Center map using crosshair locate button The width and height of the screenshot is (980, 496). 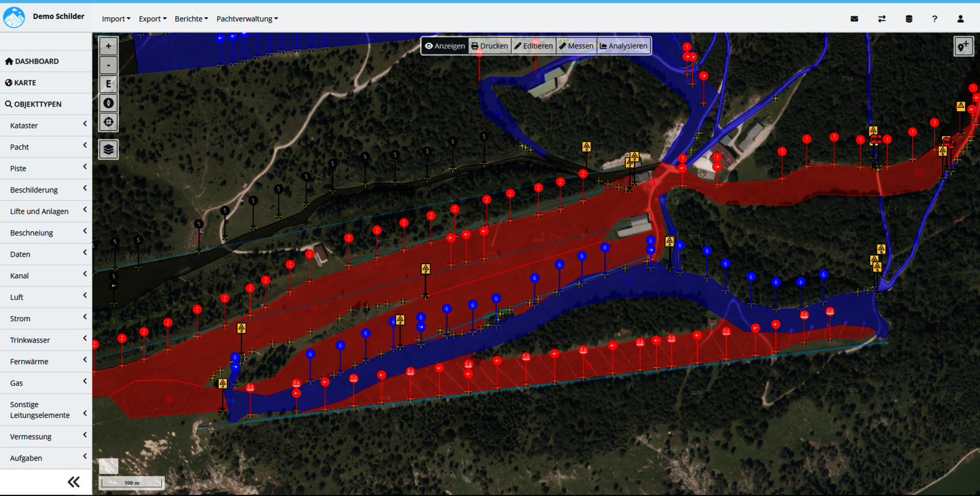pyautogui.click(x=108, y=122)
